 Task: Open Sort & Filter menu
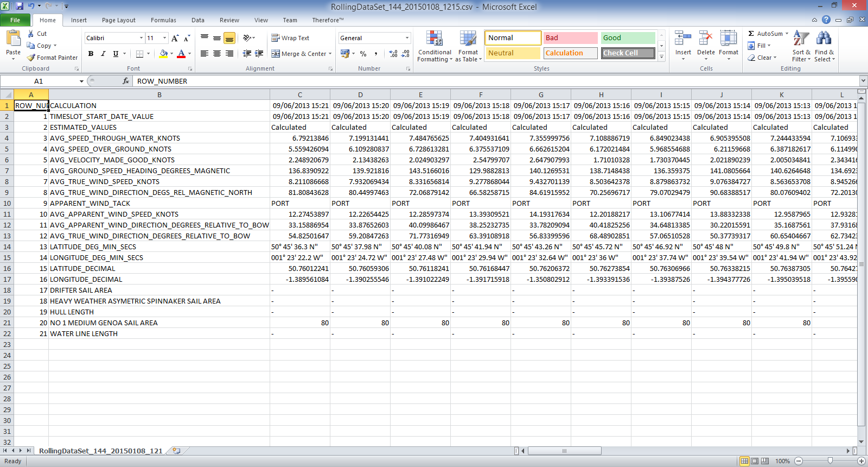pos(801,46)
